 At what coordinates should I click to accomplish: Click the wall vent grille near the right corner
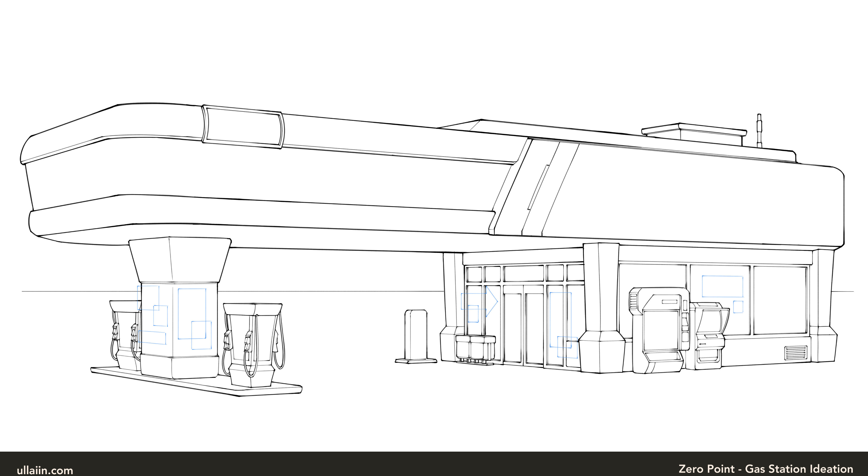796,353
